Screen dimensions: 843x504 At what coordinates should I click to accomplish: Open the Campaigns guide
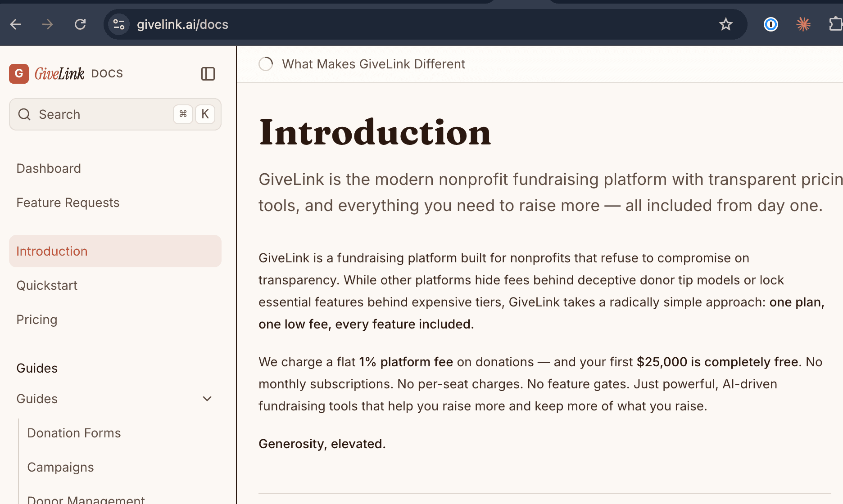coord(60,467)
